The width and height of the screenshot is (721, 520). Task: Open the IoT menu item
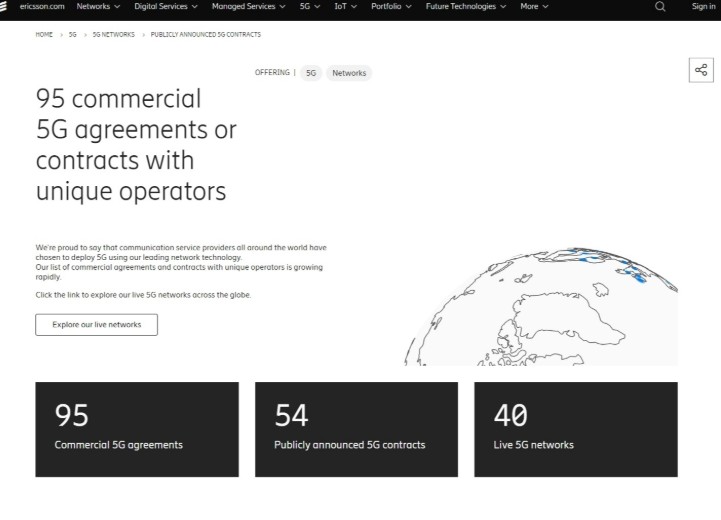click(340, 6)
